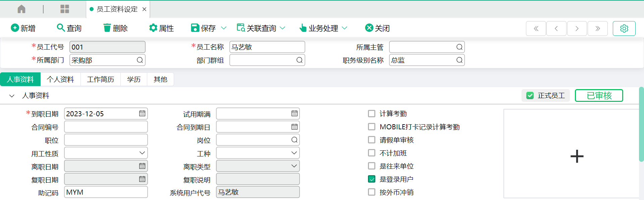
Task: Click the 新增 add icon button
Action: point(15,28)
